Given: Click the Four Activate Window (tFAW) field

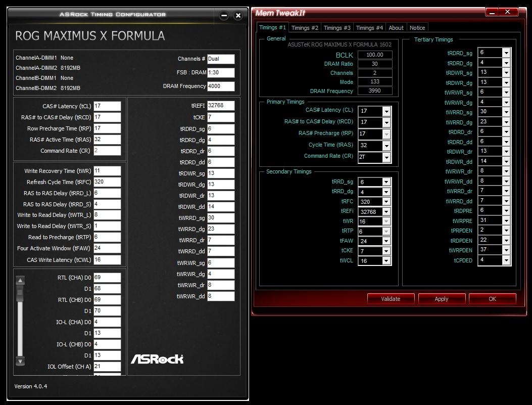Looking at the screenshot, I should (107, 248).
